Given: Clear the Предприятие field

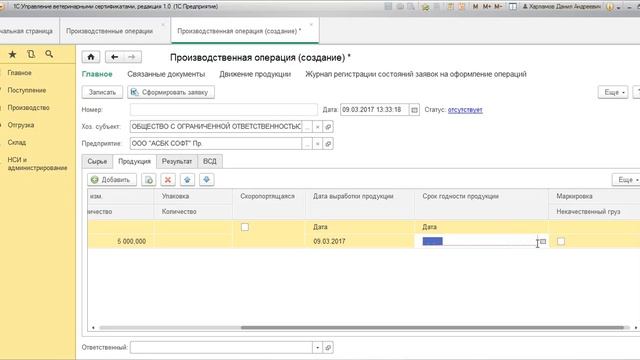Looking at the screenshot, I should 318,144.
